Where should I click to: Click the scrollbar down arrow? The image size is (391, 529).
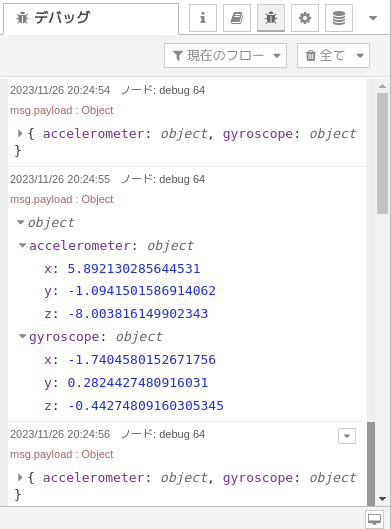(382, 499)
